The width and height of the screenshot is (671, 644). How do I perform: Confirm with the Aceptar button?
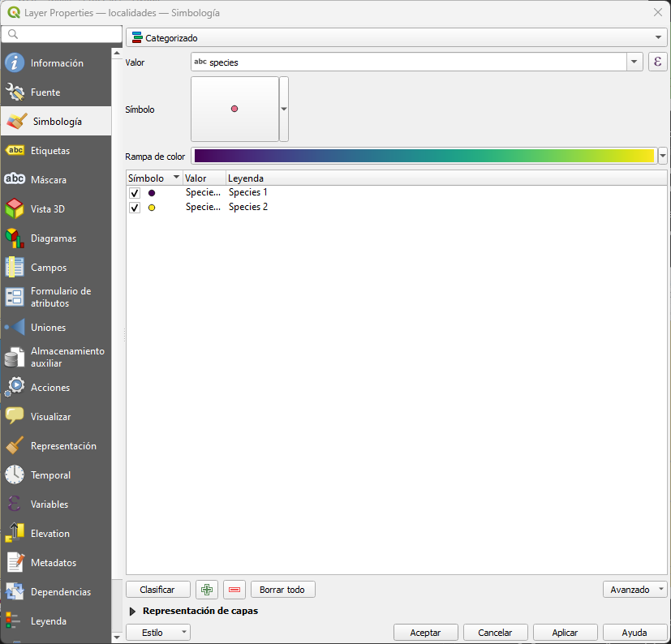coord(426,633)
